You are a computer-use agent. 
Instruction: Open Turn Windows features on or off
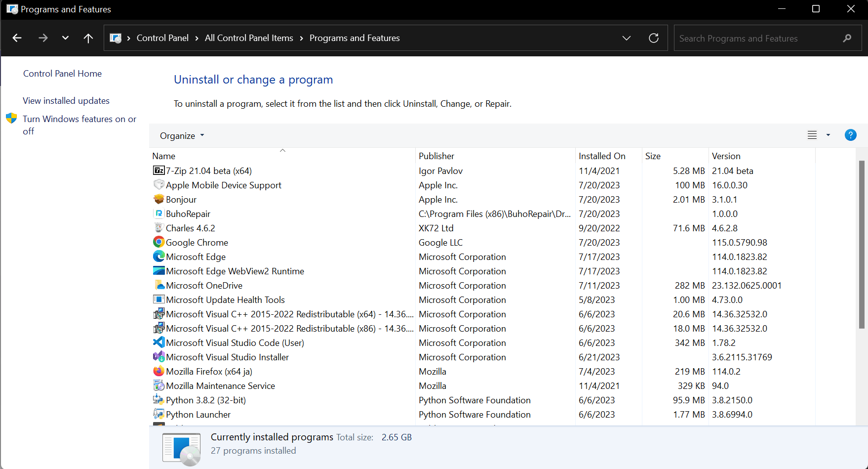[x=79, y=125]
